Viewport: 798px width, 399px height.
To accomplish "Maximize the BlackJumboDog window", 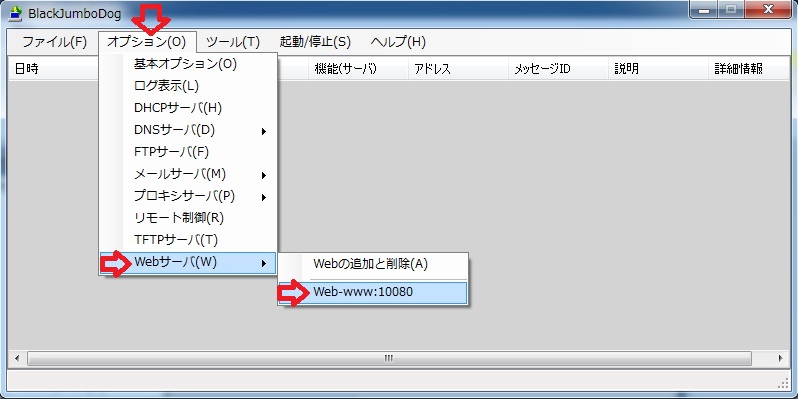I will [732, 9].
